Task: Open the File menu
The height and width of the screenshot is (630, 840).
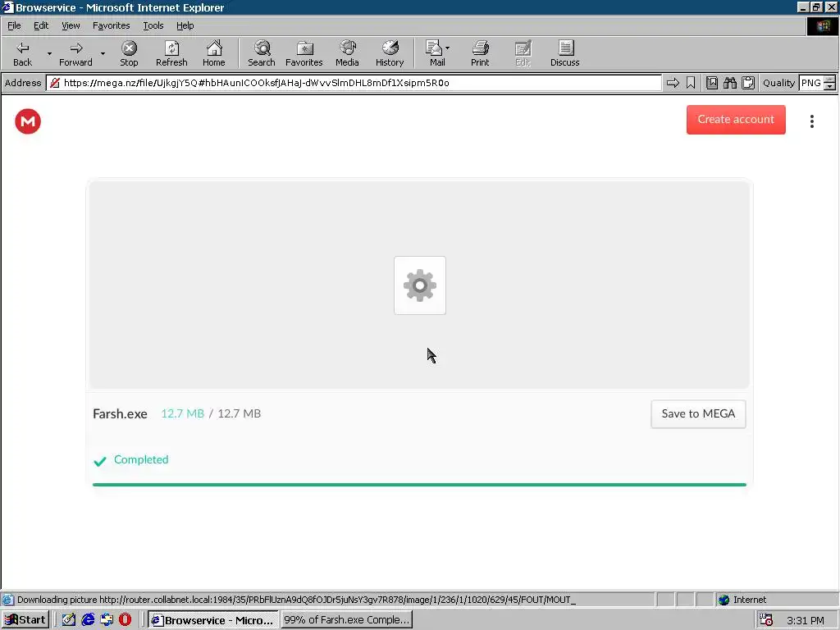Action: pyautogui.click(x=14, y=25)
